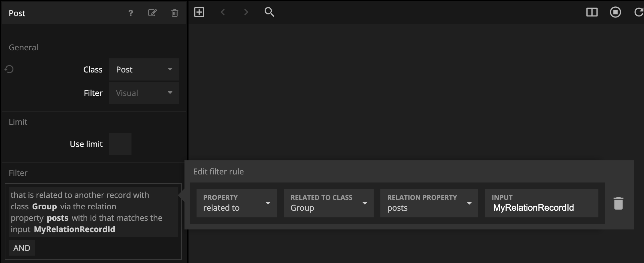Delete the filter rule using trash icon
This screenshot has width=644, height=263.
tap(618, 203)
